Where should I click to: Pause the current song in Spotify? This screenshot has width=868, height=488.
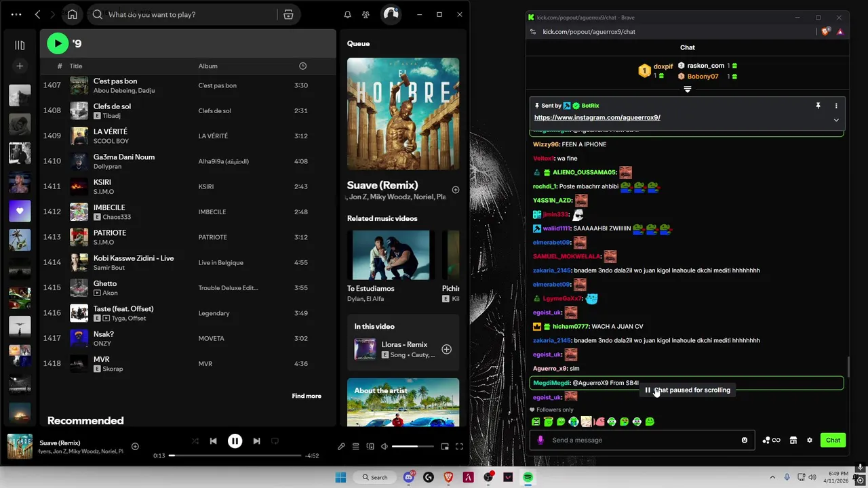click(235, 441)
